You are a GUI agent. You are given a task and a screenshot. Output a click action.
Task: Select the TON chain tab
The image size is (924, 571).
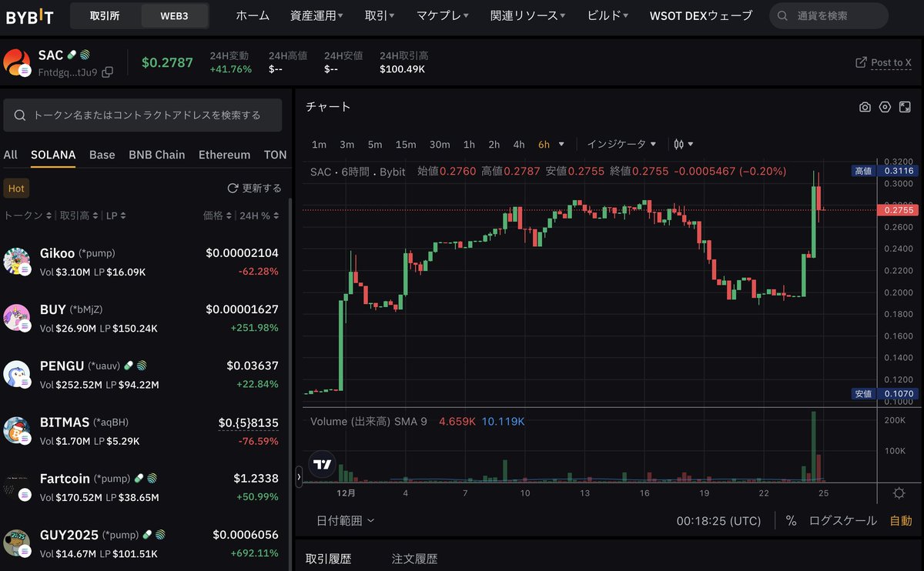point(275,155)
